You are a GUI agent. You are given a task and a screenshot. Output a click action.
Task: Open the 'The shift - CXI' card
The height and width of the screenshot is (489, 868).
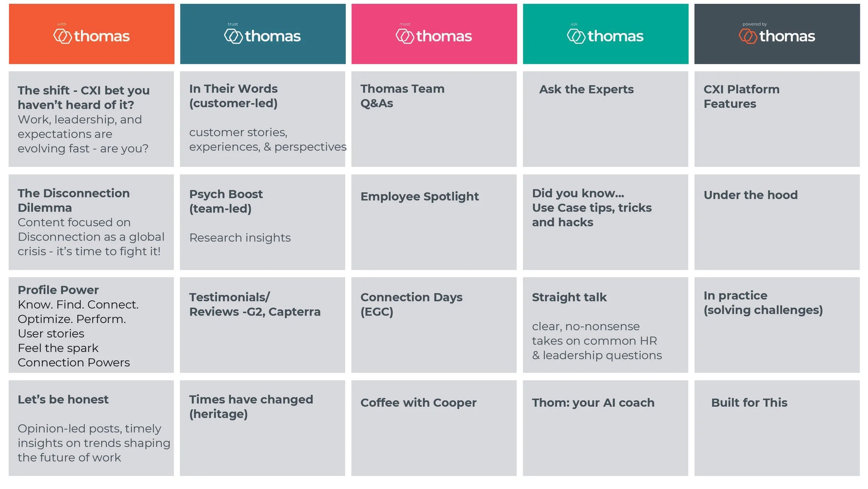point(91,119)
